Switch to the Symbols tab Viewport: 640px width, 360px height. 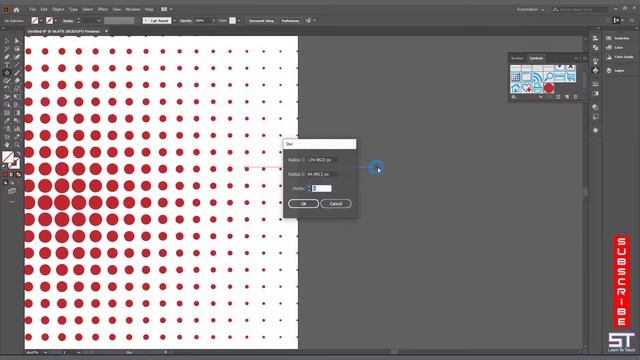tap(536, 58)
